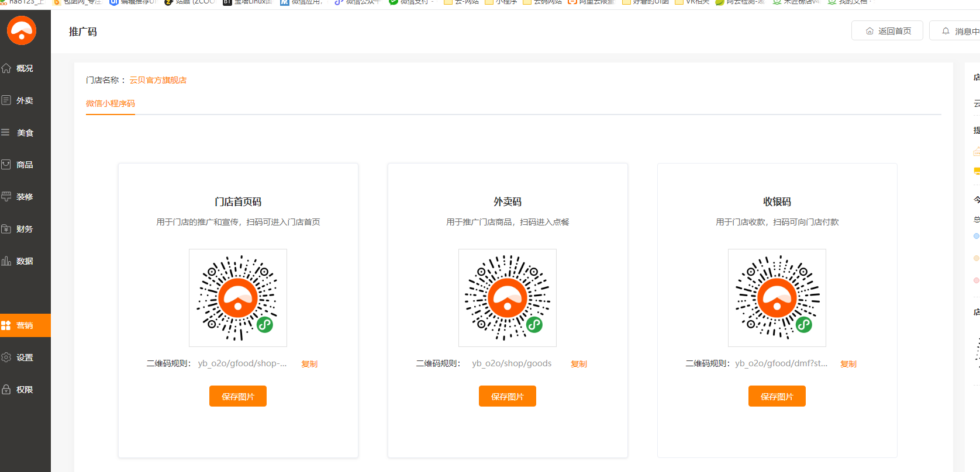Viewport: 980px width, 472px height.
Task: Open 商品 menu item
Action: pyautogui.click(x=25, y=165)
